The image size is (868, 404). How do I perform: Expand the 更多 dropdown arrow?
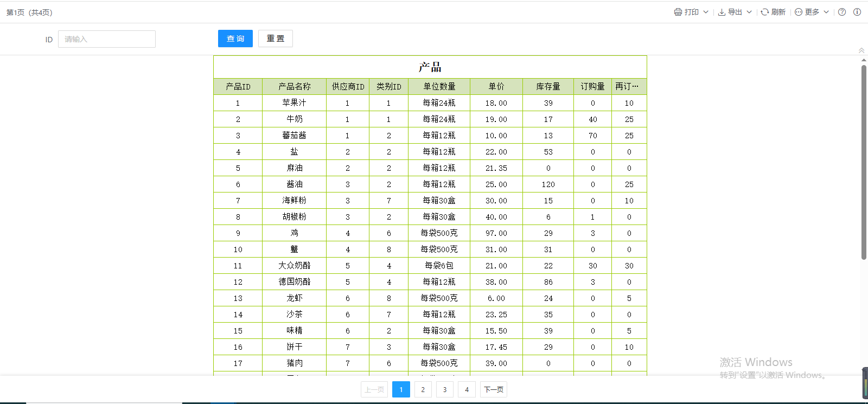point(826,12)
